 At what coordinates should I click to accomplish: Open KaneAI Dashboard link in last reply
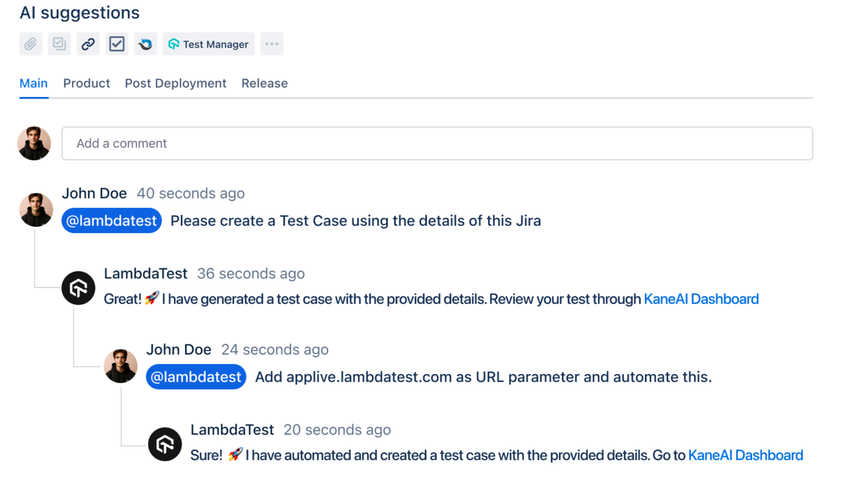click(x=746, y=455)
